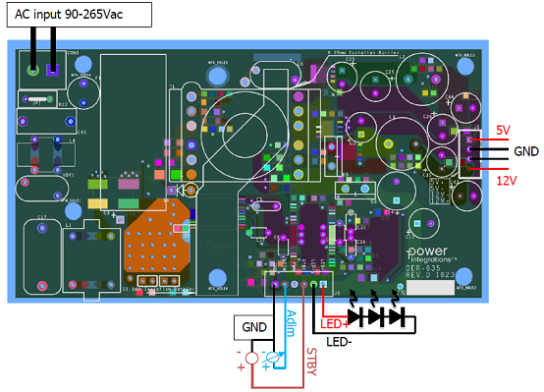Screen dimensions: 544x392
Task: Click the red 5V output label
Action: click(503, 131)
